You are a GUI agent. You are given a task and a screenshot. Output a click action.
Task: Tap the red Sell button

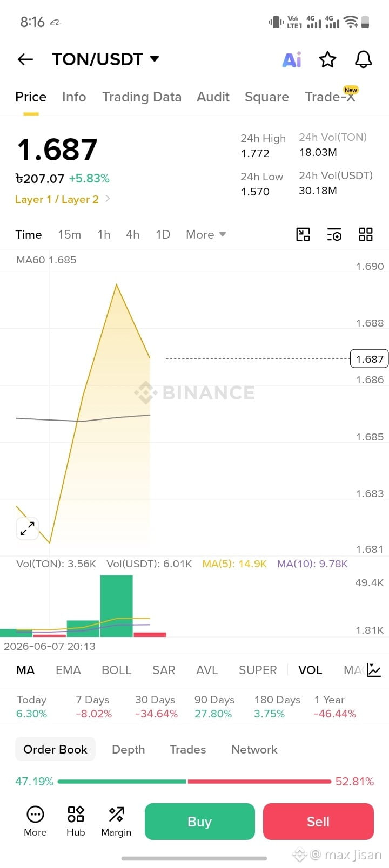coord(318,822)
